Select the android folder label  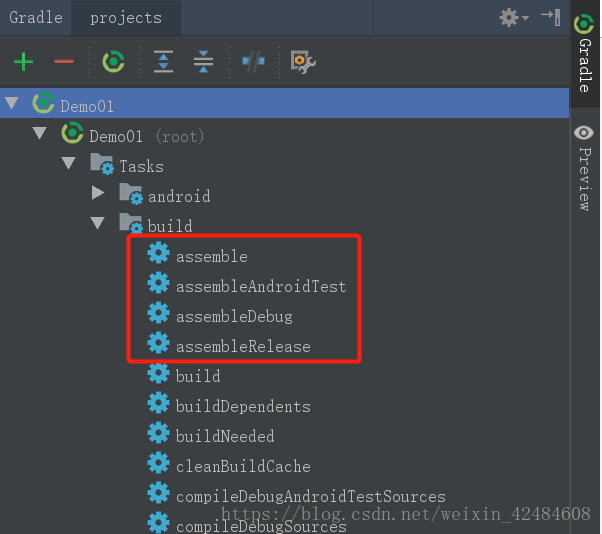pos(179,197)
